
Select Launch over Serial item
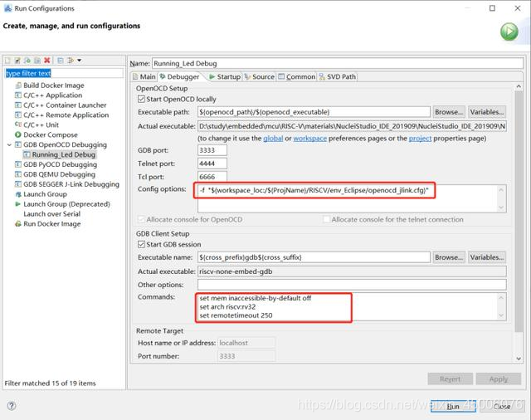(51, 214)
